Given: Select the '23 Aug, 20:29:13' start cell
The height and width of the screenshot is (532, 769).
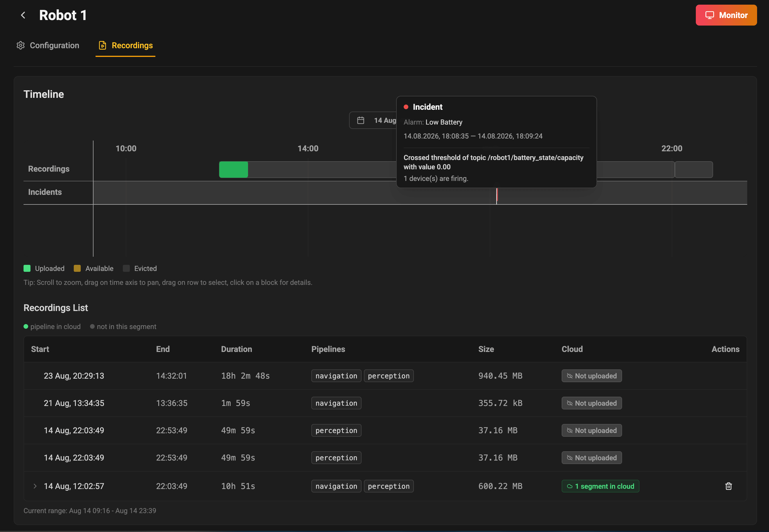Looking at the screenshot, I should click(x=74, y=376).
